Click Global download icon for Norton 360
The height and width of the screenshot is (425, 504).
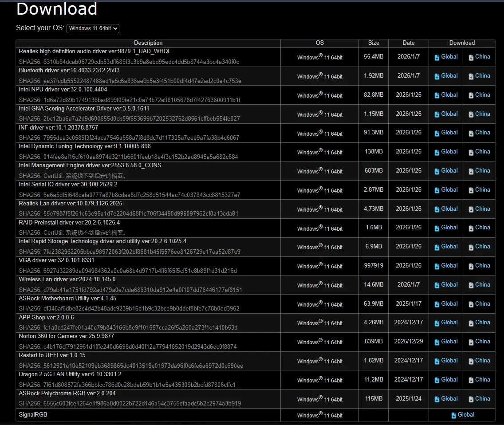click(437, 342)
